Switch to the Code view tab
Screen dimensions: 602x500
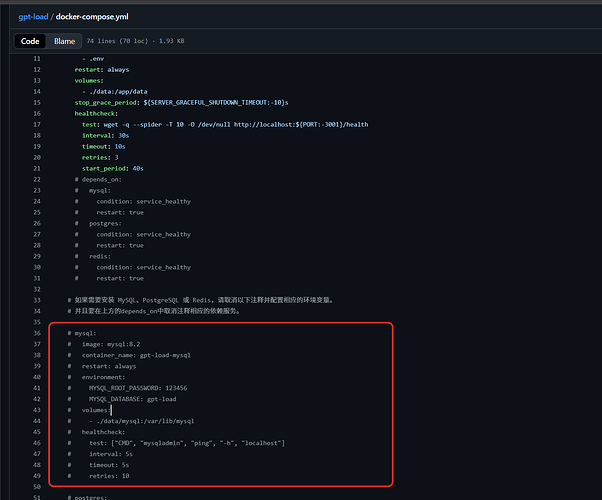click(x=30, y=41)
